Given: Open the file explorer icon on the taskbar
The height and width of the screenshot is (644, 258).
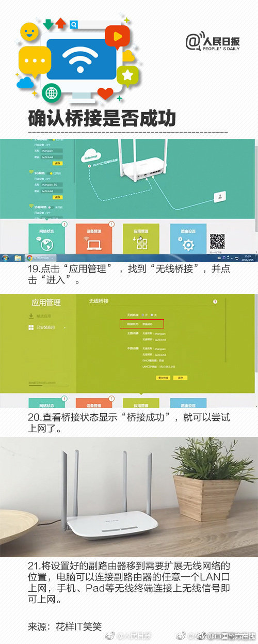Looking at the screenshot, I should coord(18,257).
